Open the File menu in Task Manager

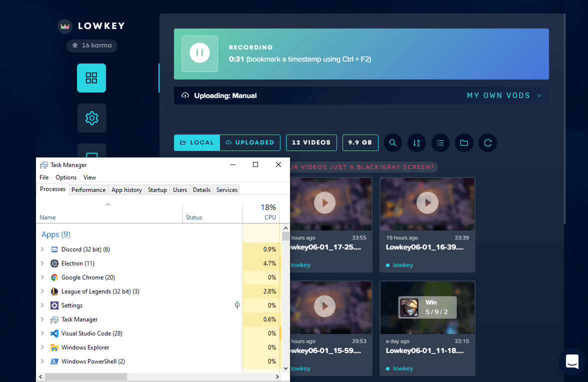tap(44, 177)
